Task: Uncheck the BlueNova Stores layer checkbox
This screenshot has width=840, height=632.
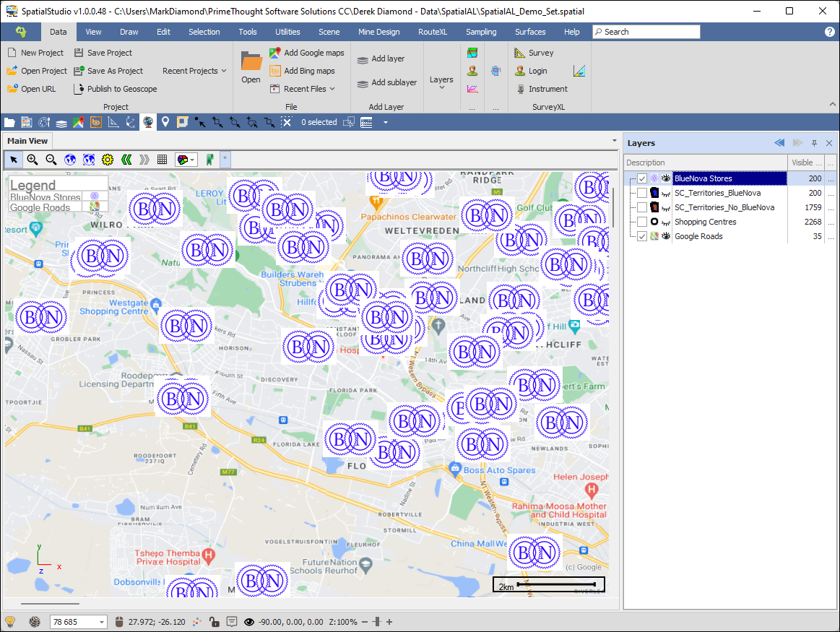Action: (x=642, y=178)
